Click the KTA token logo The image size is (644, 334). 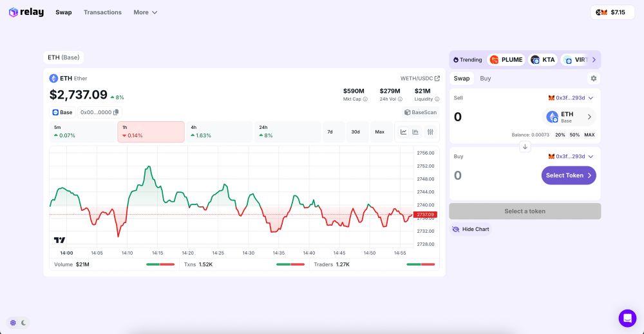[x=535, y=59]
